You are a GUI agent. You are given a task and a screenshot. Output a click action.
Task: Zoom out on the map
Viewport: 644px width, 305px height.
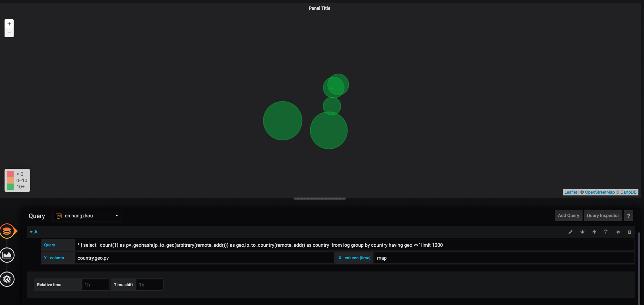[9, 33]
